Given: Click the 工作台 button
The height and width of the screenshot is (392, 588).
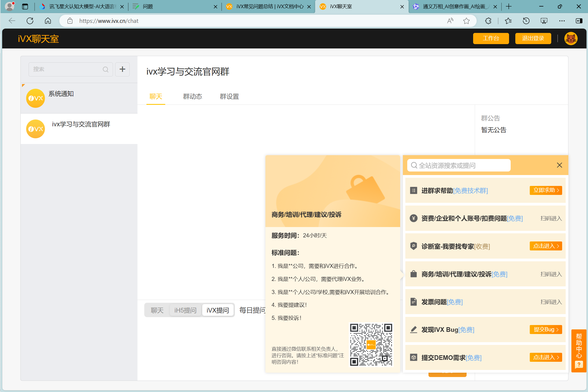Looking at the screenshot, I should tap(491, 38).
